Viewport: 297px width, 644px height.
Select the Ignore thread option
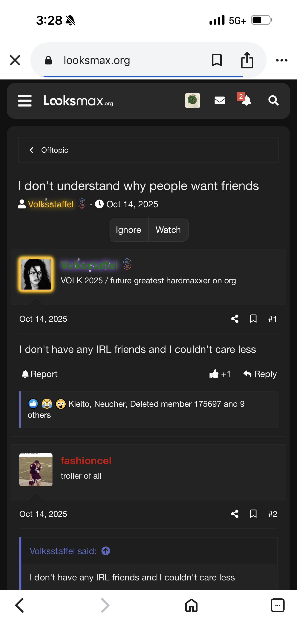(128, 230)
